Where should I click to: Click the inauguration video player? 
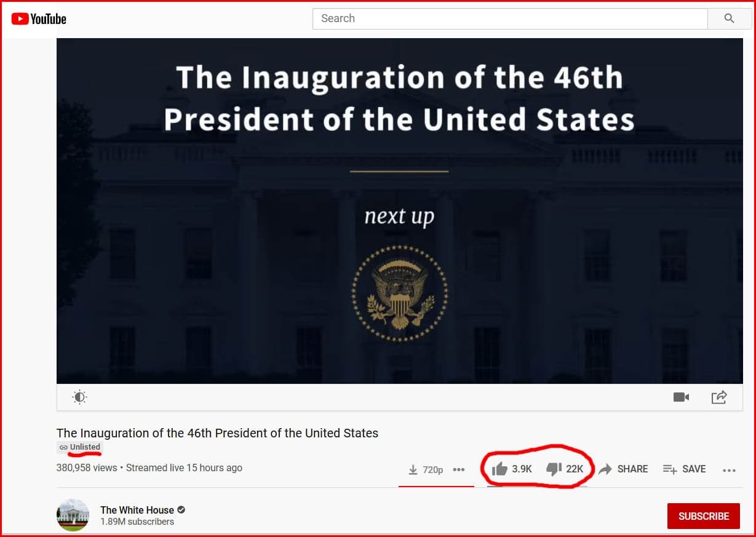tap(399, 210)
